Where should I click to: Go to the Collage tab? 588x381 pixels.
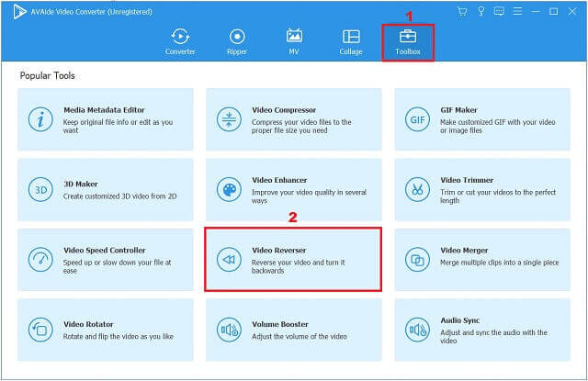[351, 42]
